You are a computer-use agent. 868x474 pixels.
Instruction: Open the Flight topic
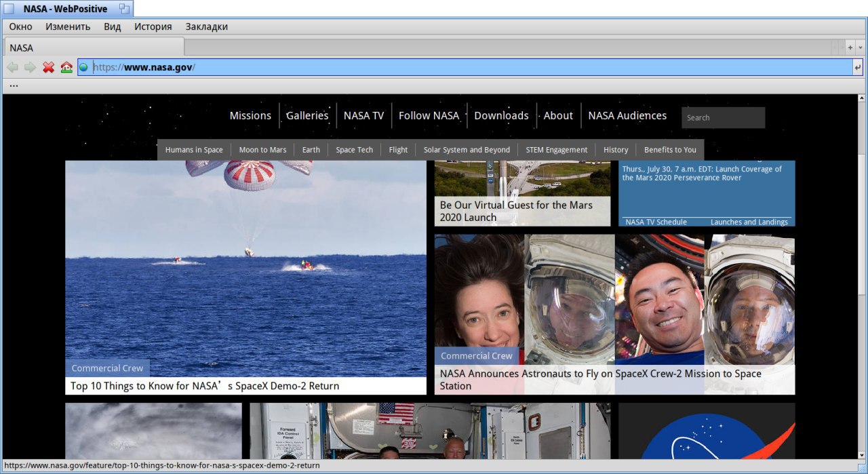(x=398, y=150)
